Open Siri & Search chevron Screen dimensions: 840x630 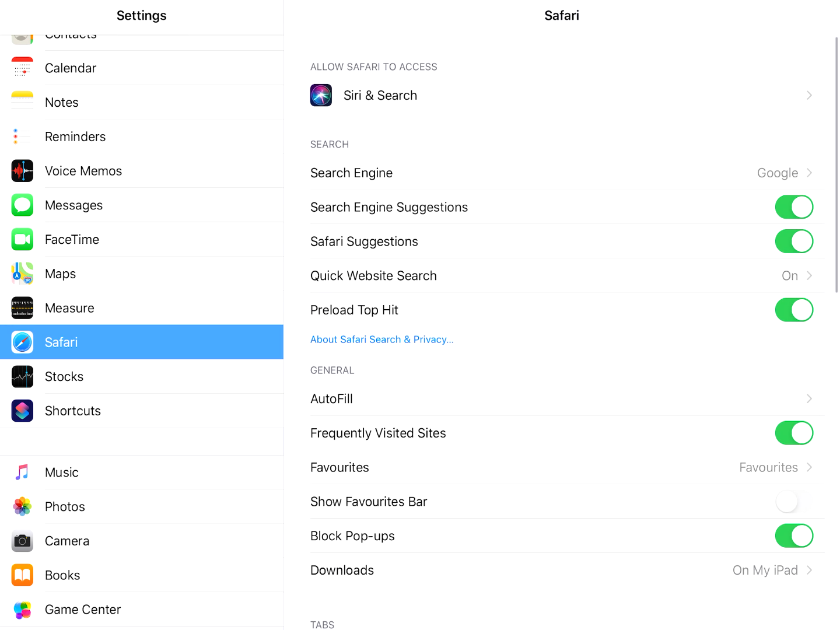809,95
